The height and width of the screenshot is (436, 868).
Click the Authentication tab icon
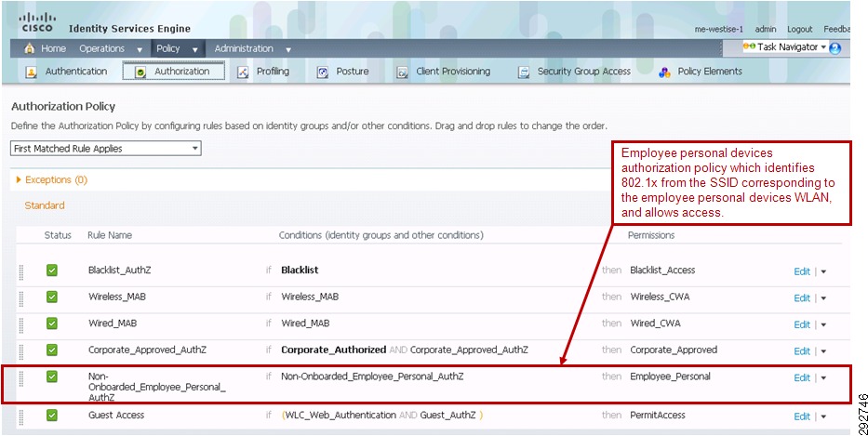point(32,72)
